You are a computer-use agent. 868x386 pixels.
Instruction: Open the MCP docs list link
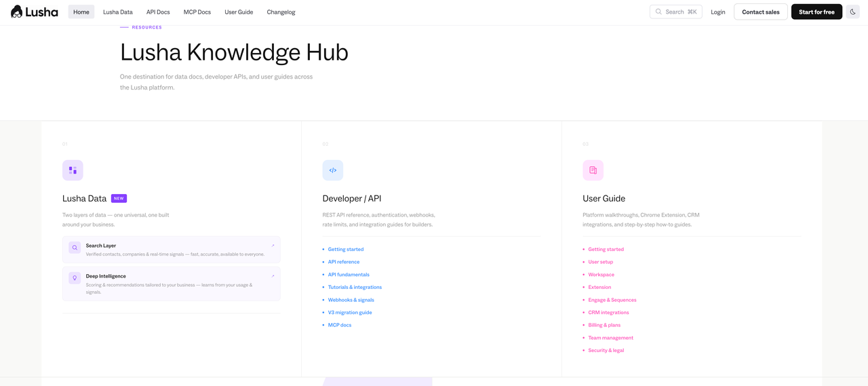340,325
